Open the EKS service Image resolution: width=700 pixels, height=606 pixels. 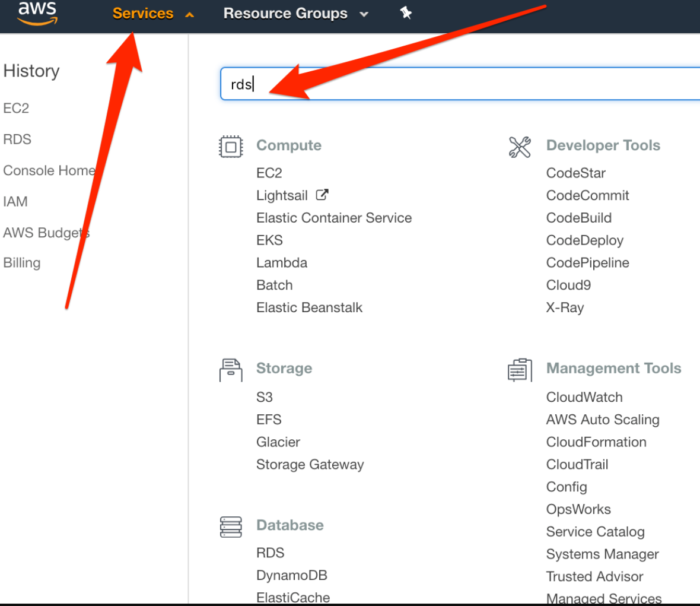tap(270, 240)
